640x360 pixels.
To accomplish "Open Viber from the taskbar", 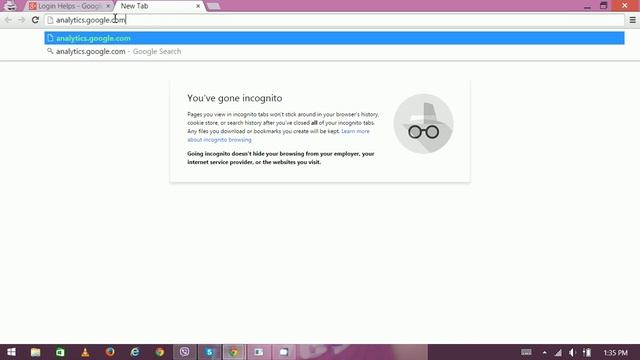I will pyautogui.click(x=184, y=352).
